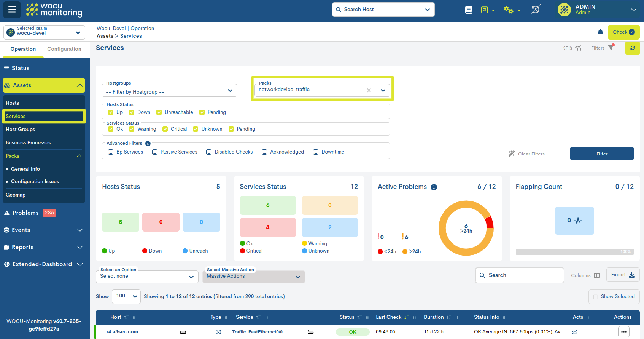Click the yellow refresh icon button
The image size is (644, 339).
point(632,48)
